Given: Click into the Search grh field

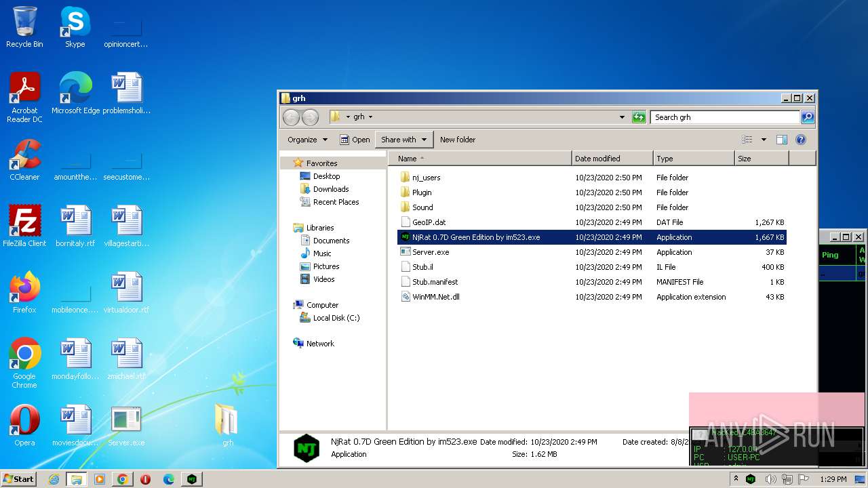Looking at the screenshot, I should [725, 117].
